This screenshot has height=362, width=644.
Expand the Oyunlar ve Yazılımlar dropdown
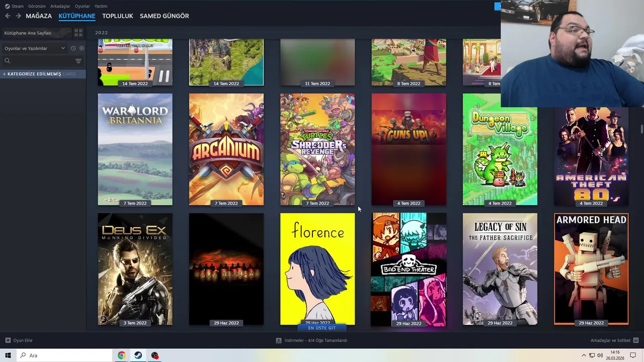(x=34, y=48)
